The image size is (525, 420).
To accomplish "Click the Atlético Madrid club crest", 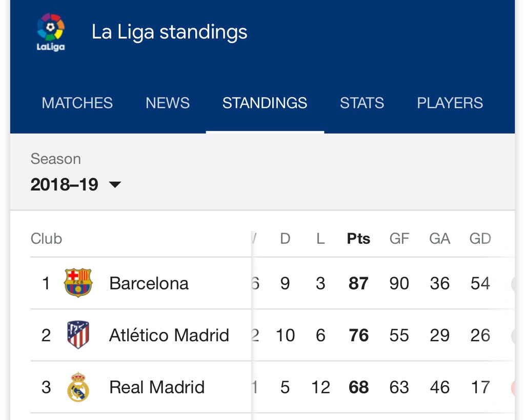I will [78, 335].
